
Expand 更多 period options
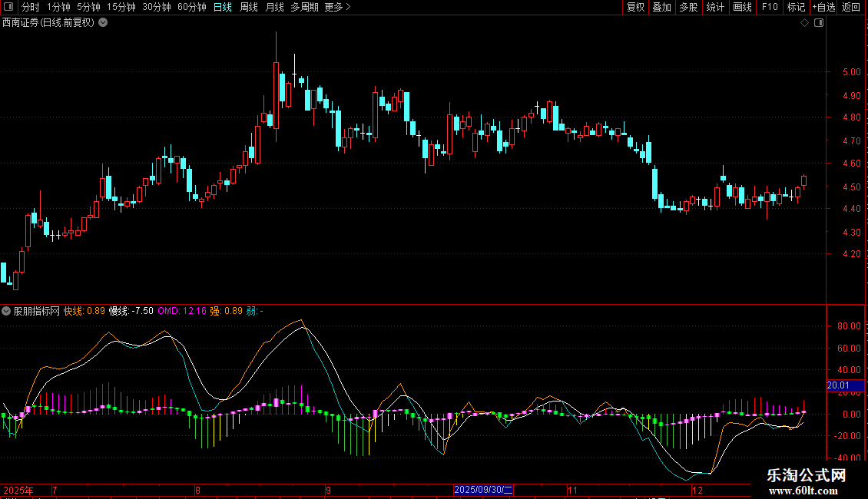pyautogui.click(x=337, y=8)
